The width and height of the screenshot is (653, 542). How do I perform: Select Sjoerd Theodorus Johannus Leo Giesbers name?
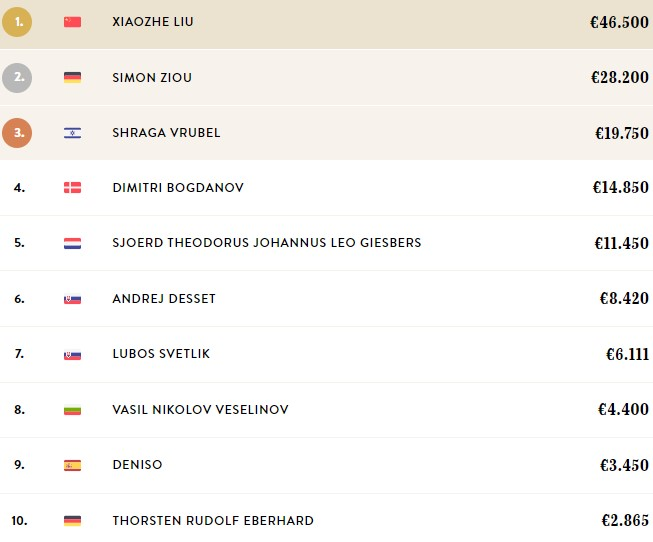click(x=267, y=242)
